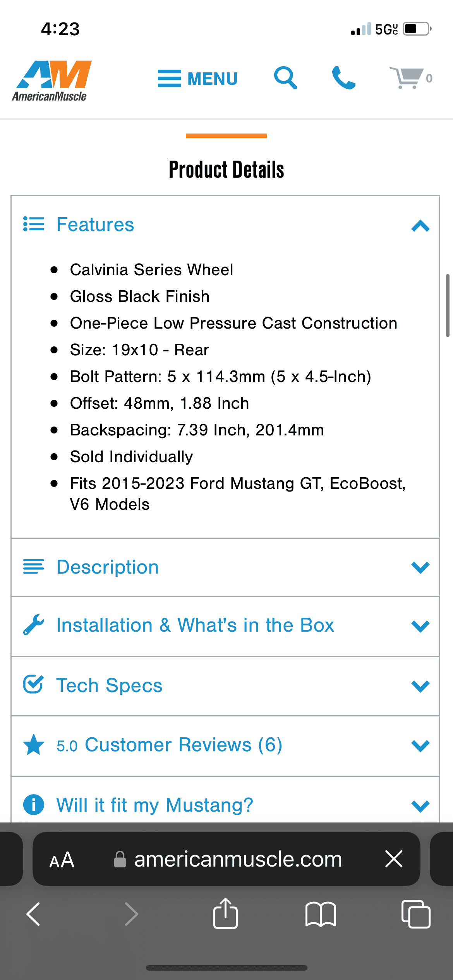
Task: Open the hamburger MENU
Action: [197, 79]
